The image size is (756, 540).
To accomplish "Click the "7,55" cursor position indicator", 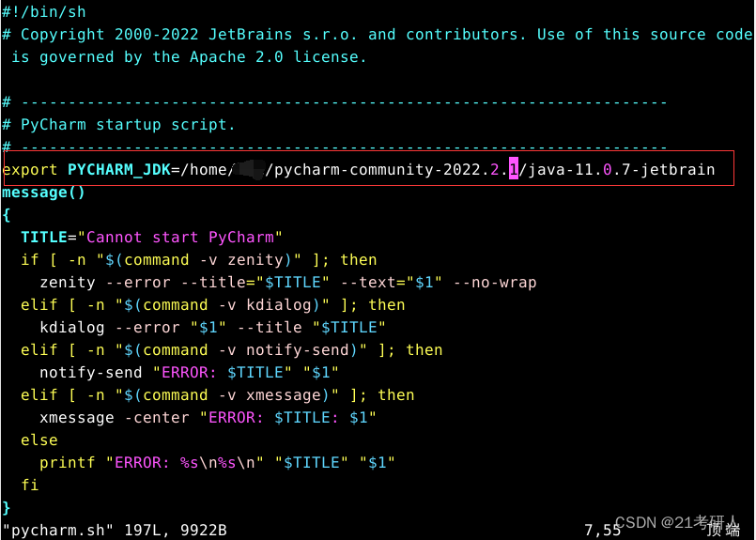I will pos(602,531).
